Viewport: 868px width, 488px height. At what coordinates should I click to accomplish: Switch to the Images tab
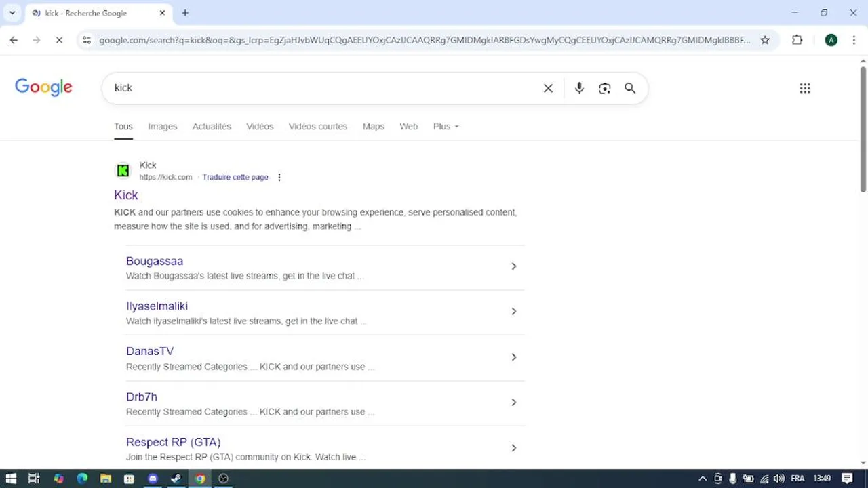[x=163, y=127]
